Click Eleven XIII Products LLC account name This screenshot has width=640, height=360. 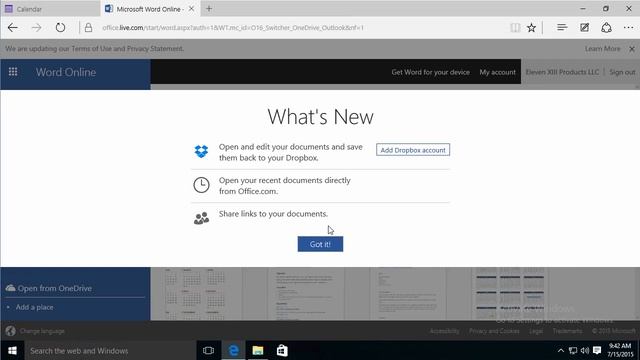pos(562,72)
